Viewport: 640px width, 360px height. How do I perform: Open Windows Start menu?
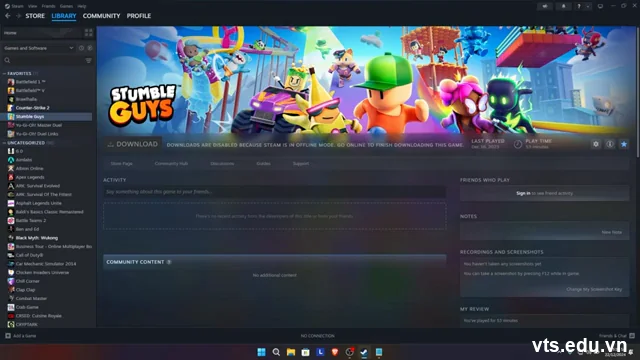[262, 352]
